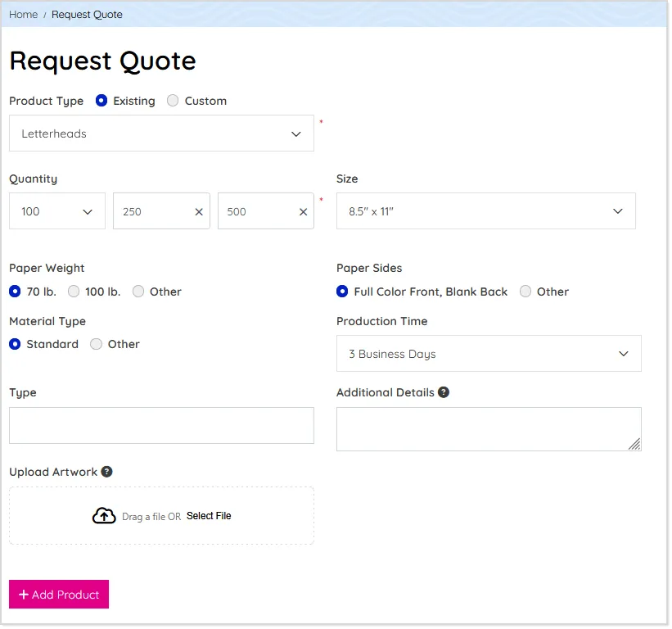672x629 pixels.
Task: Choose the 100 lb. paper weight
Action: point(74,292)
